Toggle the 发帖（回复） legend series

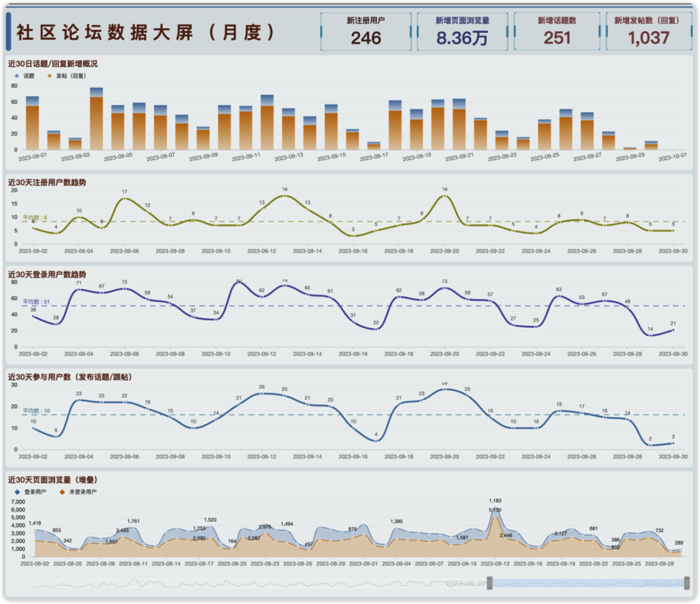(x=67, y=76)
